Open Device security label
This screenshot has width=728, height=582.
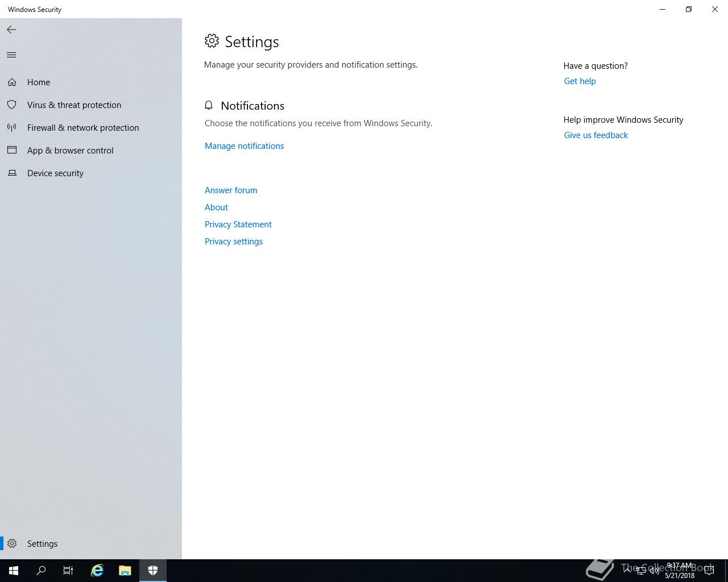pyautogui.click(x=55, y=173)
